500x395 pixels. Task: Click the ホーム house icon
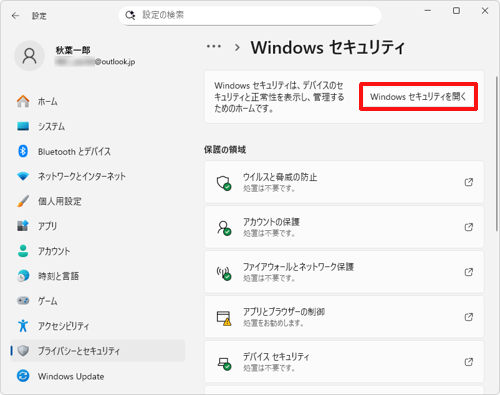click(x=23, y=101)
